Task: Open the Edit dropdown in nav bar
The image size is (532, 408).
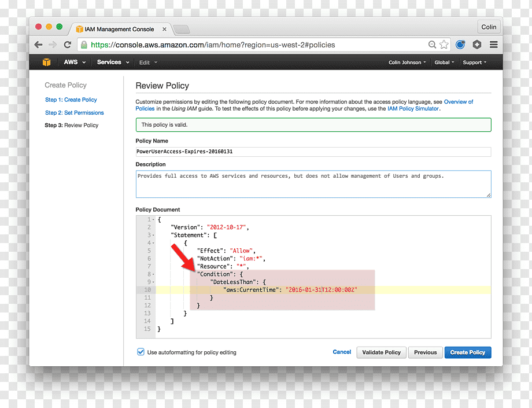Action: (x=148, y=63)
